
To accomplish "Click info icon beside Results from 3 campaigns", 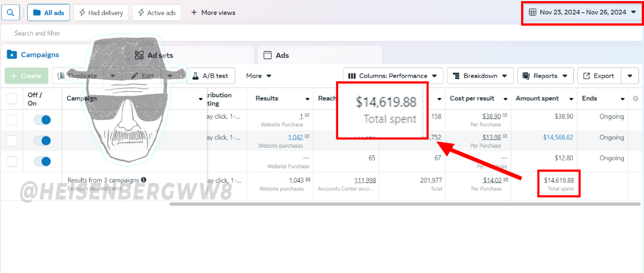I will [x=143, y=180].
